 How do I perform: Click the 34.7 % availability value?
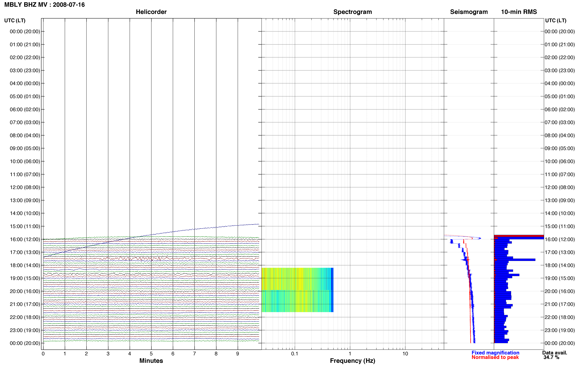pos(551,357)
